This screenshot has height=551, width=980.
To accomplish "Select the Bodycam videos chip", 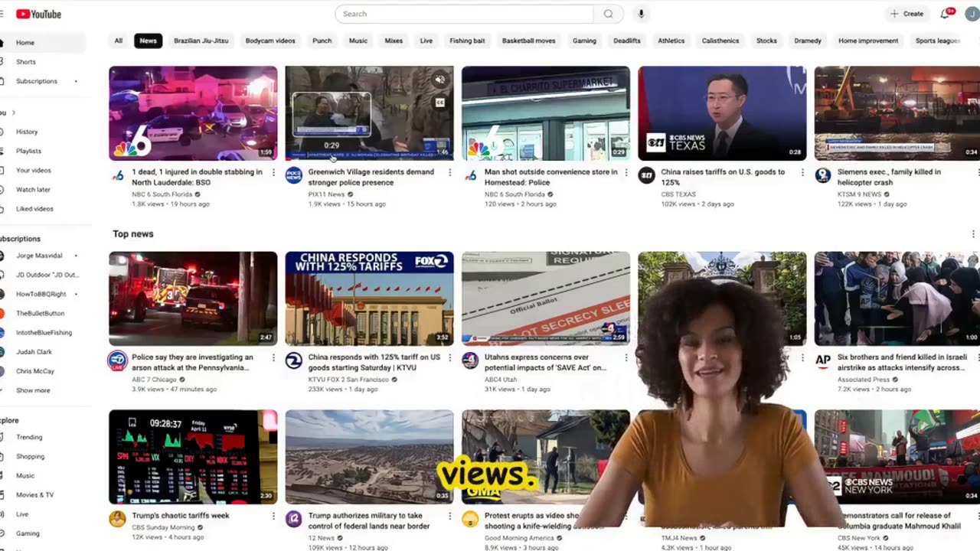I will pyautogui.click(x=270, y=41).
